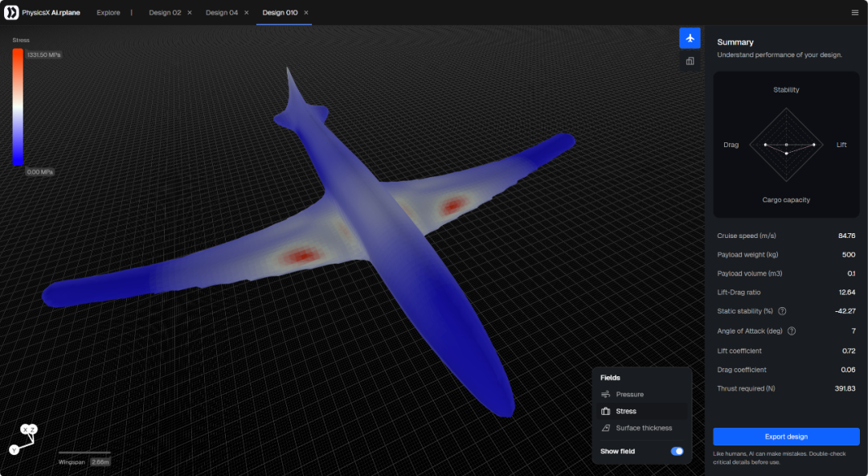The width and height of the screenshot is (868, 476).
Task: Click the Drag coefficient label
Action: click(x=742, y=370)
